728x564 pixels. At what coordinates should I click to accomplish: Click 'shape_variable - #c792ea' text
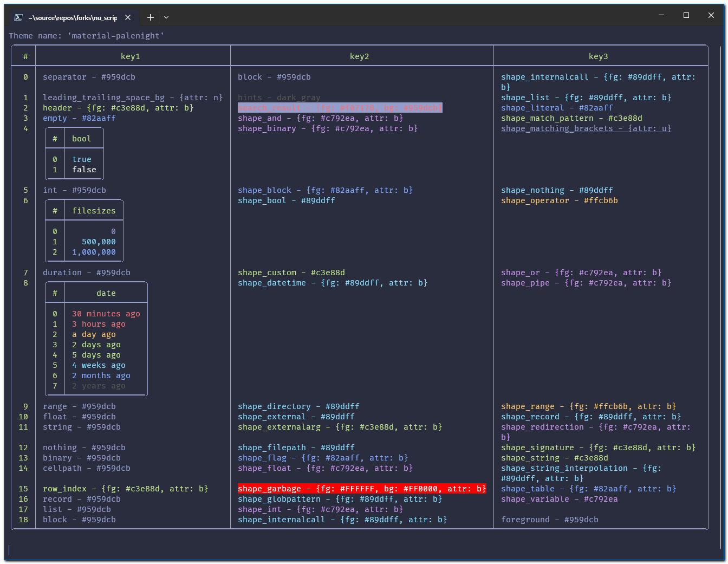pyautogui.click(x=560, y=499)
